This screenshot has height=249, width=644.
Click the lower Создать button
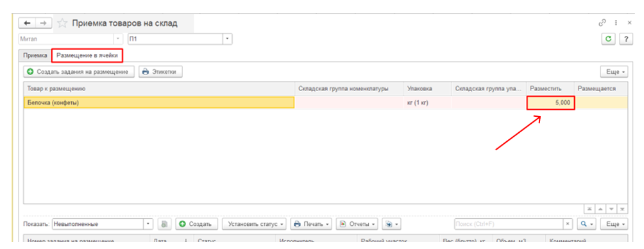[x=196, y=225]
